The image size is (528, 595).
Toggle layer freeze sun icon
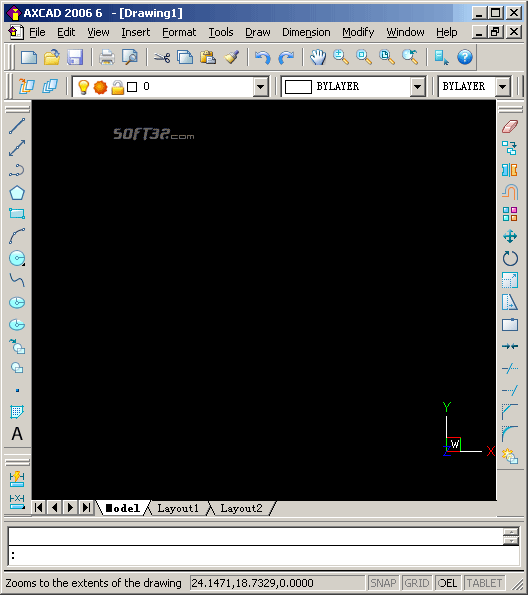point(101,87)
